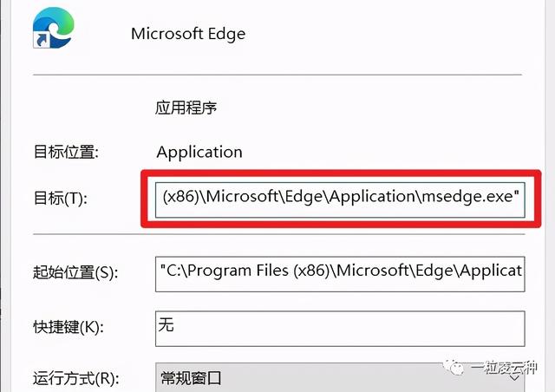Click the Microsoft Edge shortcut name field

click(188, 34)
